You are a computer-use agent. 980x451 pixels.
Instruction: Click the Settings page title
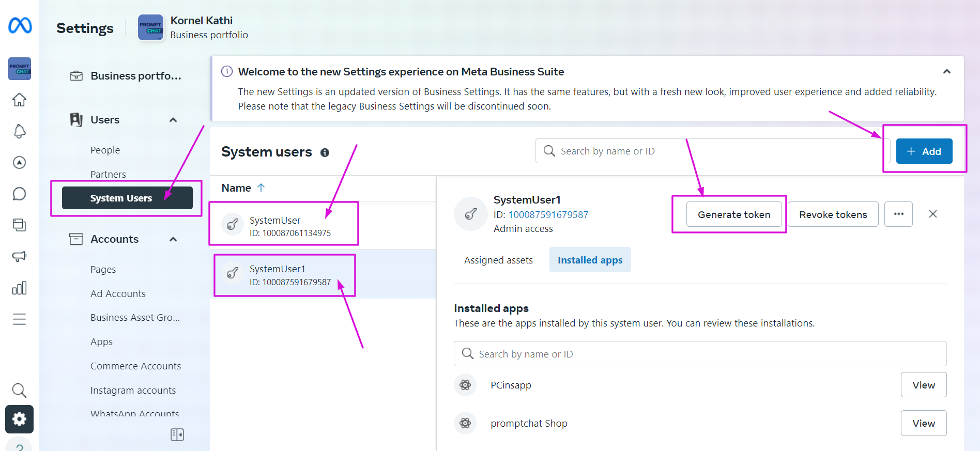85,28
